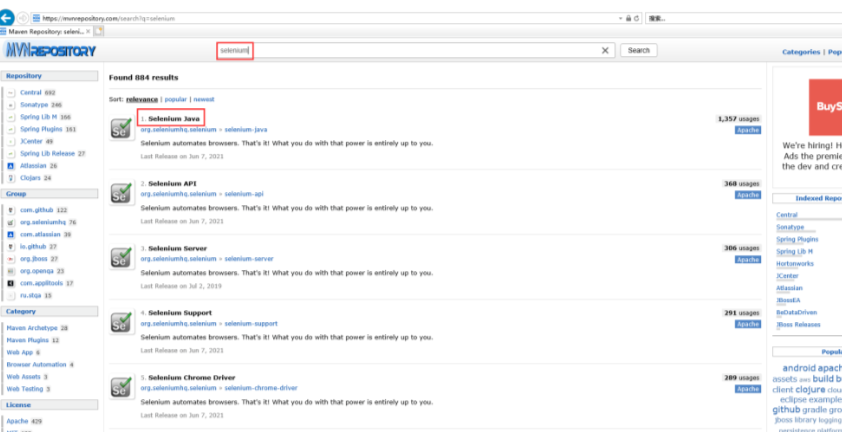This screenshot has width=842, height=432.
Task: Click the icon beside JCenter
Action: coord(11,141)
